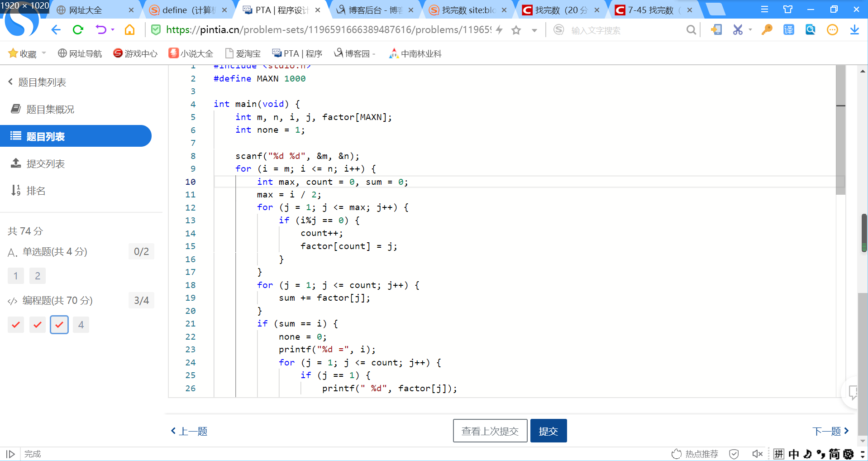Click the 提交 submit button
Viewport: 868px width, 461px height.
pos(548,431)
